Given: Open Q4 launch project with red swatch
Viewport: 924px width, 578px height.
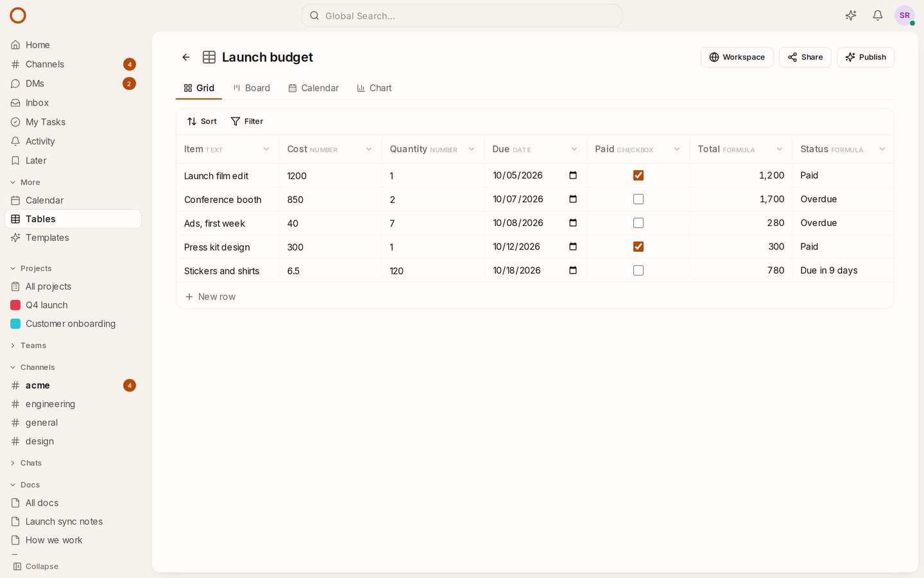Looking at the screenshot, I should tap(73, 305).
